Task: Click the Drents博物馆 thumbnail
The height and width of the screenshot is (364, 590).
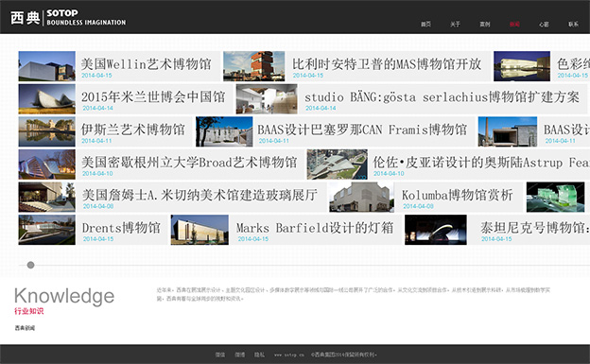Action: tap(46, 230)
